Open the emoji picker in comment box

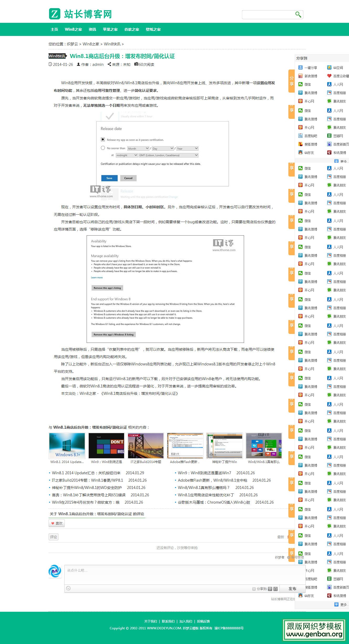click(68, 588)
